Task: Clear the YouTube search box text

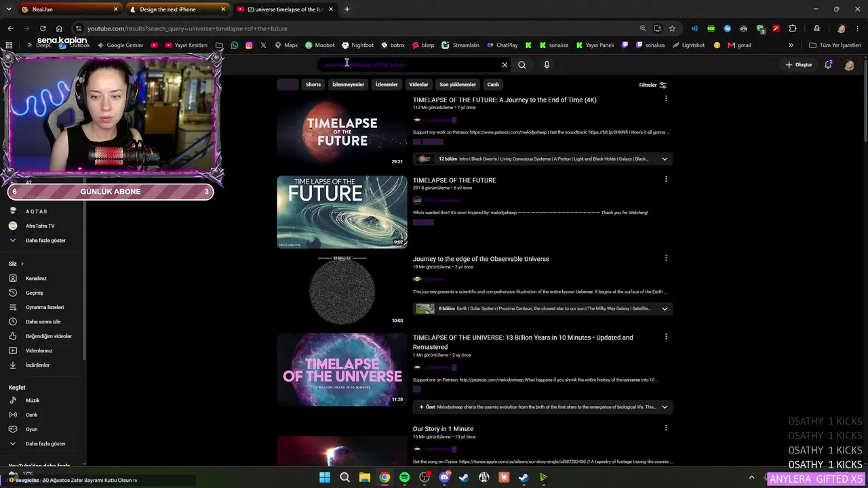Action: [x=505, y=65]
